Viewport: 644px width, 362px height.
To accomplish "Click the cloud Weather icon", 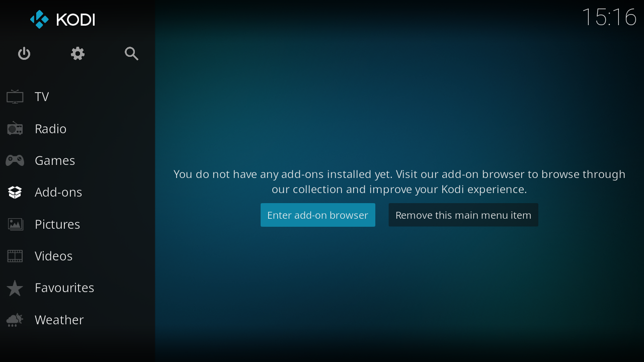I will (15, 320).
